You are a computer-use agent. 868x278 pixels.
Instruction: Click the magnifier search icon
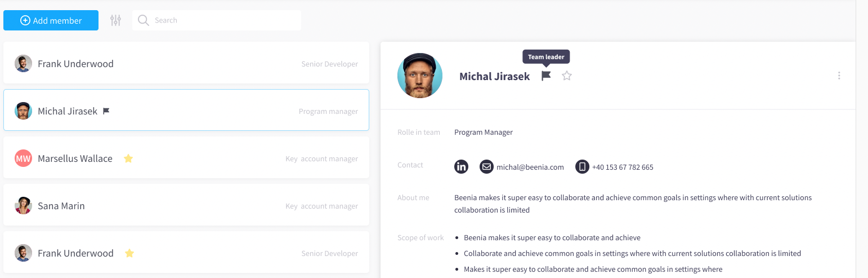pos(144,20)
